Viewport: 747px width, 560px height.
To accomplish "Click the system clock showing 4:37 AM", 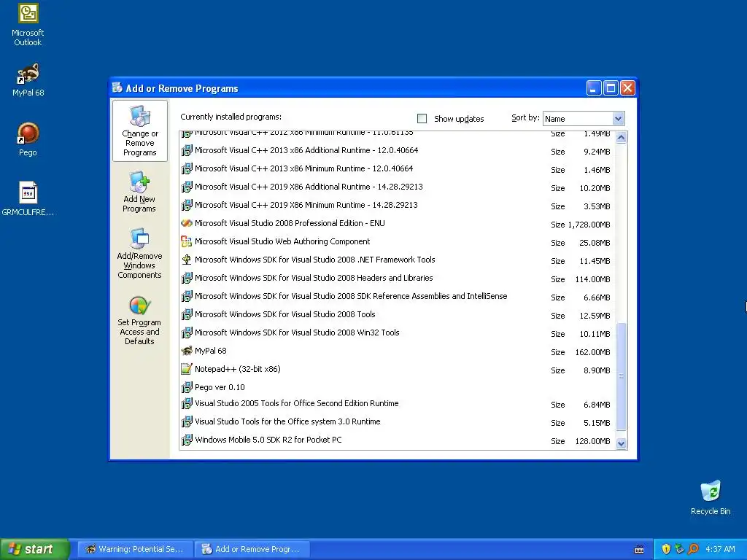I will click(x=720, y=549).
